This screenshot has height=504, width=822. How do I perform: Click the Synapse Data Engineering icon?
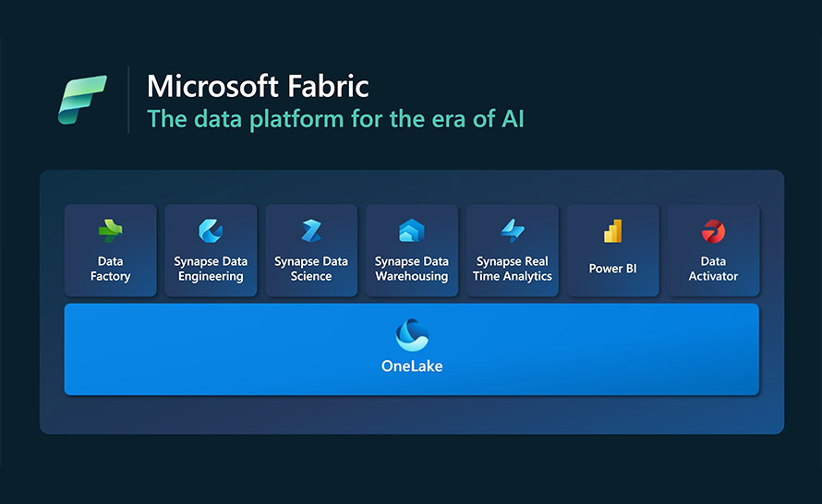[211, 231]
